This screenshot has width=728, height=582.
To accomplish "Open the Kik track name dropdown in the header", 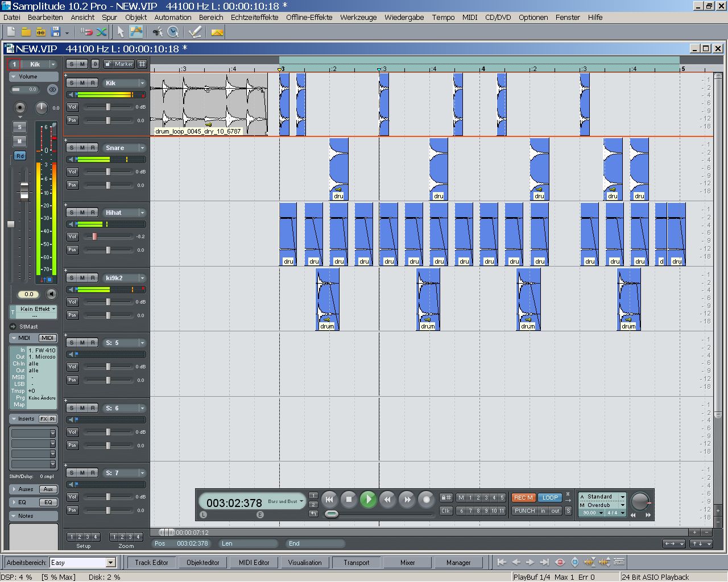I will (53, 64).
